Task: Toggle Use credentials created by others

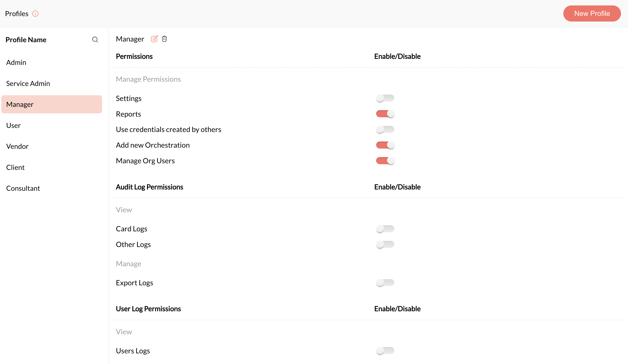Action: pyautogui.click(x=385, y=129)
